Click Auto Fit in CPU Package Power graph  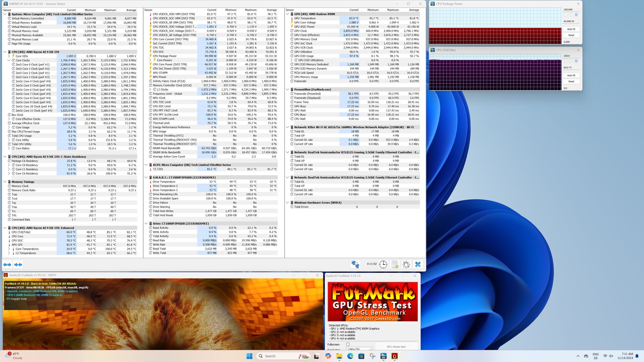(x=571, y=29)
